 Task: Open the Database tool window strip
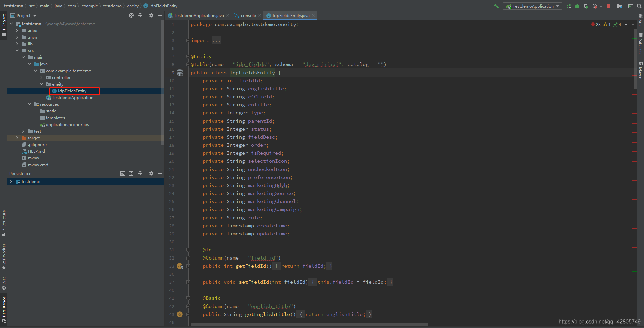[x=640, y=44]
